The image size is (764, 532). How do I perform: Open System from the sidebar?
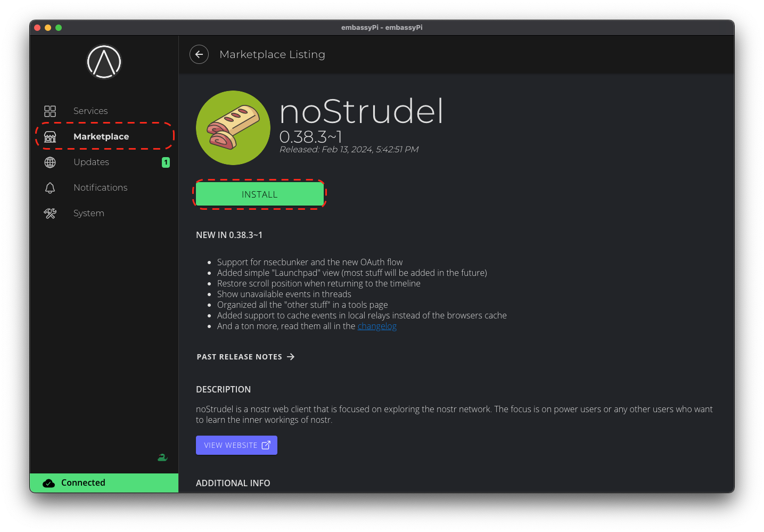coord(88,213)
